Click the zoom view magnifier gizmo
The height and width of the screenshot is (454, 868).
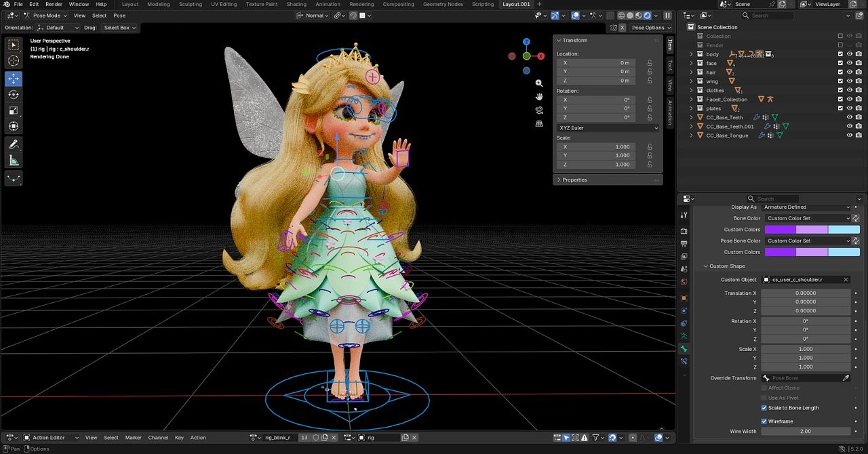click(x=539, y=83)
